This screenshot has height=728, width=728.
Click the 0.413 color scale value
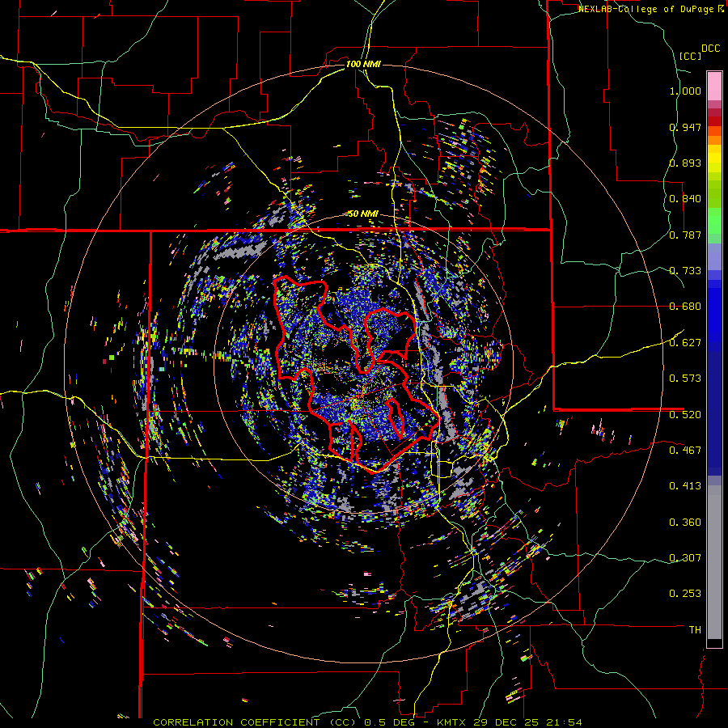[685, 486]
